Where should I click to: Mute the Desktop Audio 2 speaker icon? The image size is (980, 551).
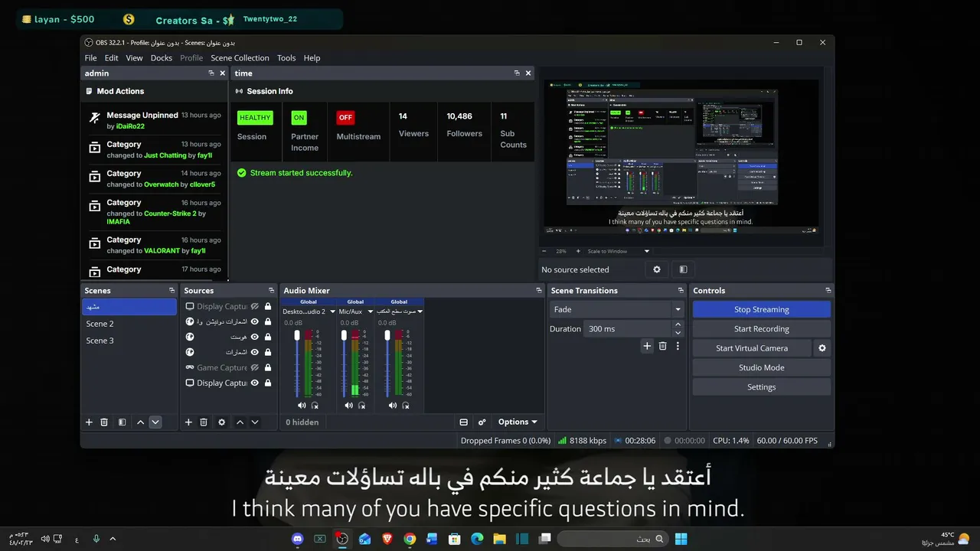[302, 406]
